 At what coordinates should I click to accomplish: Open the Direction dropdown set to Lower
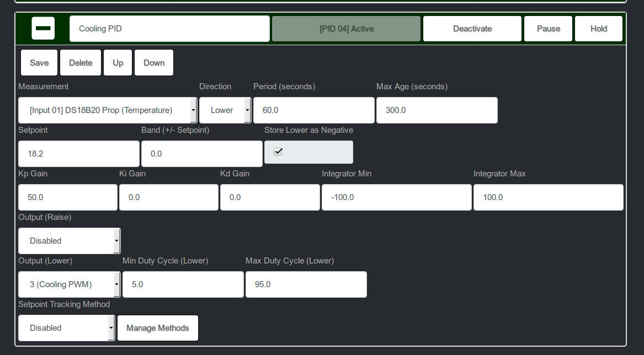click(x=225, y=110)
